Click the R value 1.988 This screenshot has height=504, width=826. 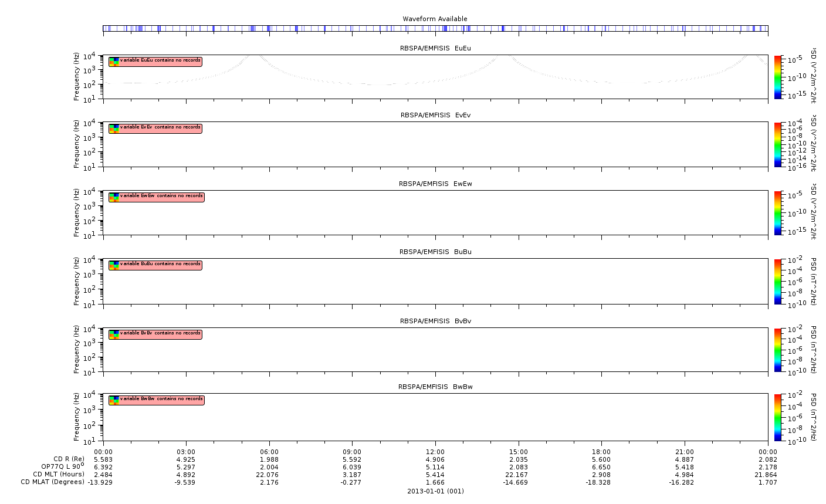pos(269,459)
